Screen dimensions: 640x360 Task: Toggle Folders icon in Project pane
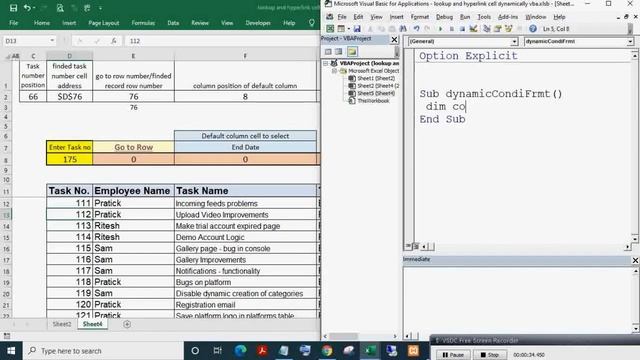(x=352, y=51)
